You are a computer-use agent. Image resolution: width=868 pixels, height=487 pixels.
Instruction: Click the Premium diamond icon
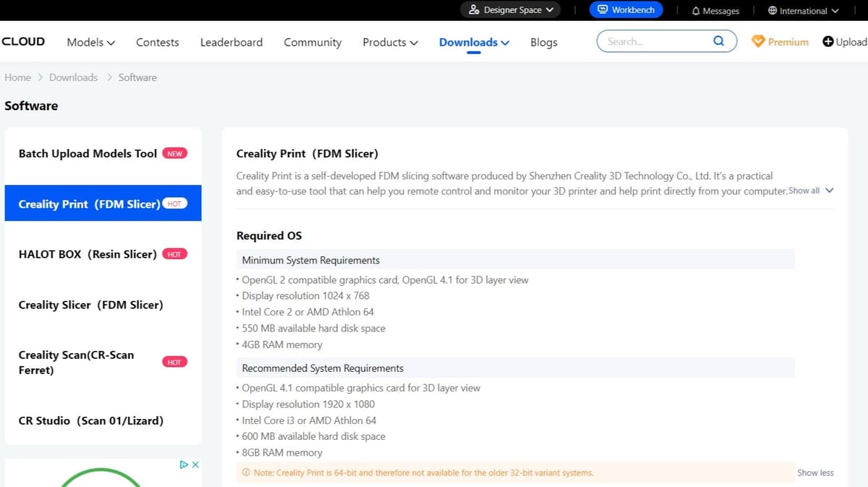tap(758, 42)
